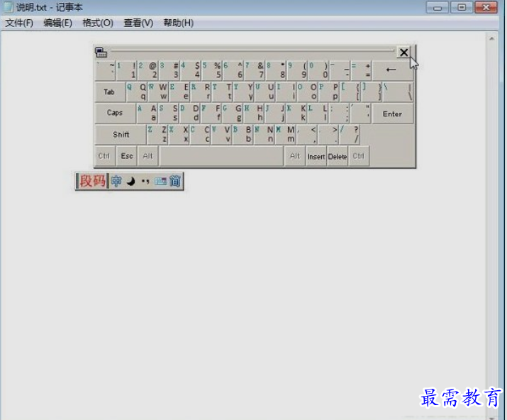Click the Enter key on soft keyboard
The height and width of the screenshot is (420, 507).
click(x=393, y=114)
